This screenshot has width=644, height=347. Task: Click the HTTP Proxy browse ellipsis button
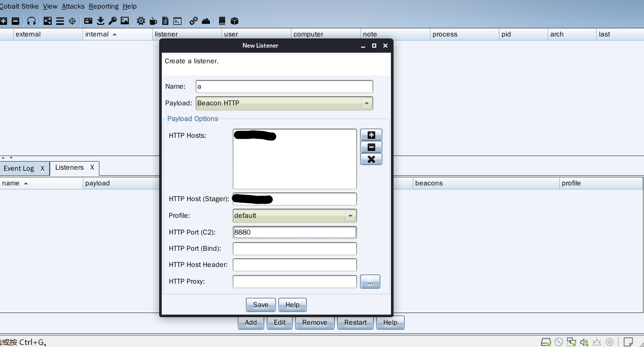tap(370, 282)
